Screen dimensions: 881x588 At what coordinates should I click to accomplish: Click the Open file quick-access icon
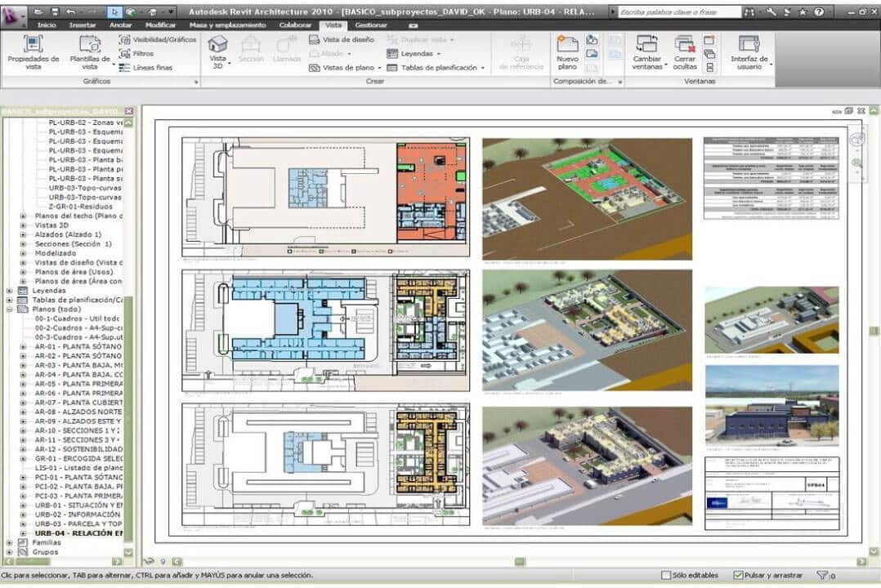click(x=38, y=11)
